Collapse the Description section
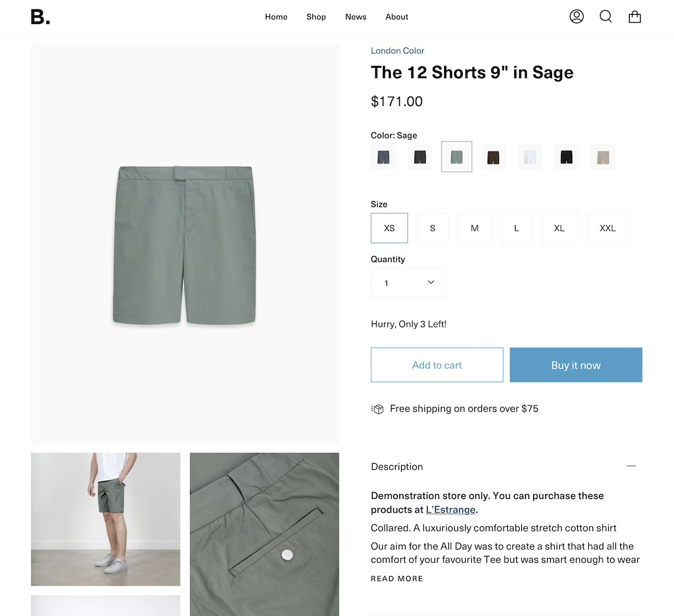This screenshot has height=616, width=674. pos(631,466)
